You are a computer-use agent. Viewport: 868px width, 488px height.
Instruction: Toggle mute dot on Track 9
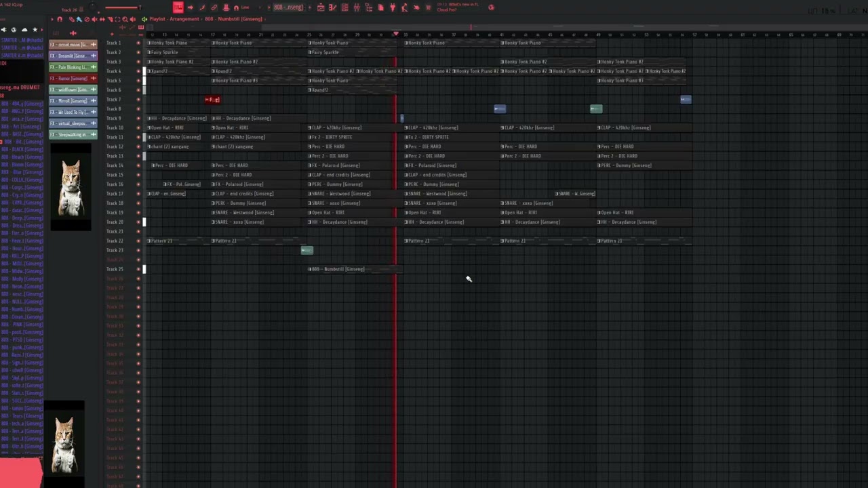(x=138, y=118)
